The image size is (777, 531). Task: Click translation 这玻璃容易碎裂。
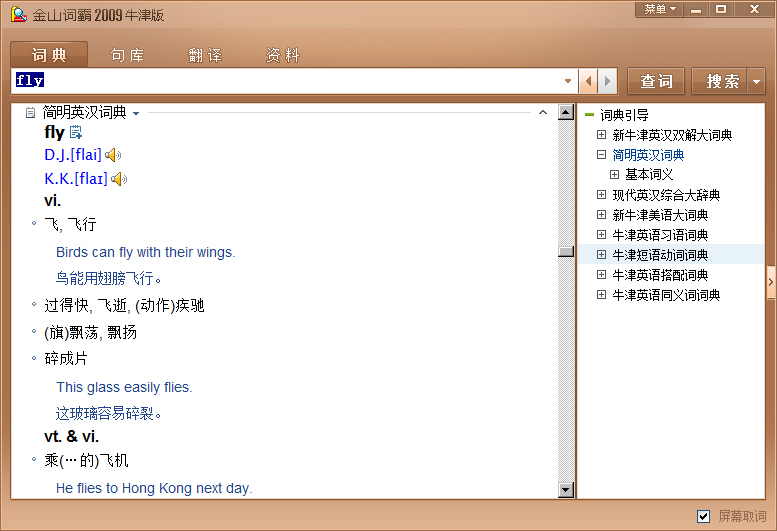click(109, 413)
